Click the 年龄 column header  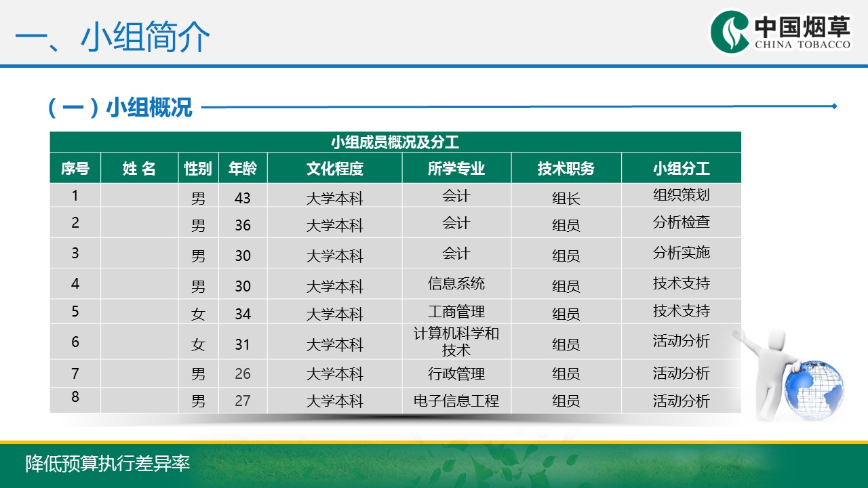(x=243, y=169)
